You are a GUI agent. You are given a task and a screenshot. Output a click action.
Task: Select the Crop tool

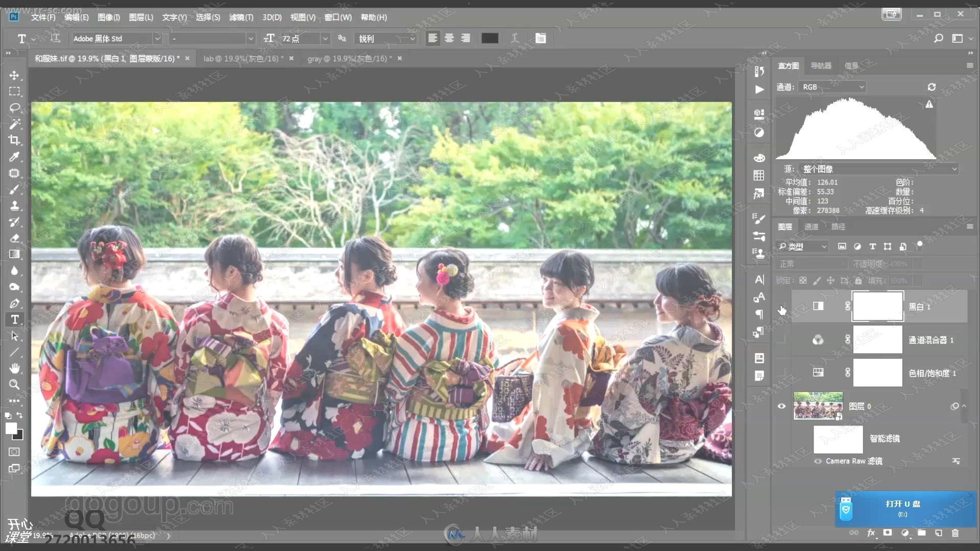click(14, 140)
